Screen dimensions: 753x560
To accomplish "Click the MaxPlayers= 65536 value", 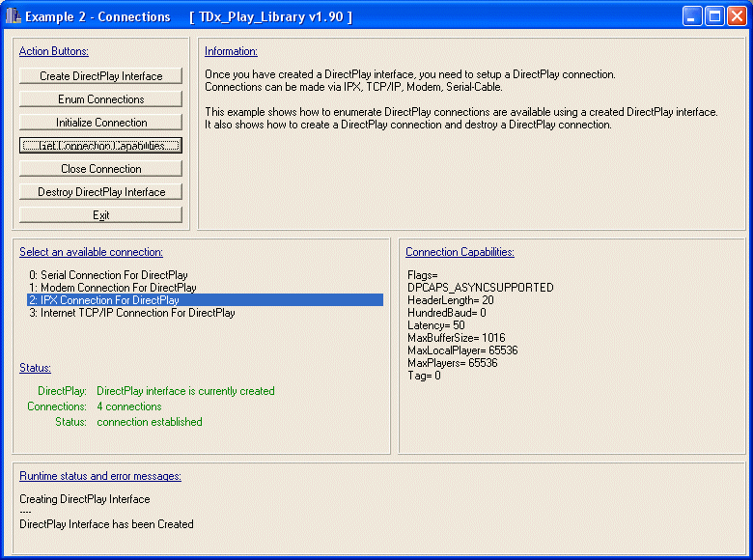I will [453, 363].
